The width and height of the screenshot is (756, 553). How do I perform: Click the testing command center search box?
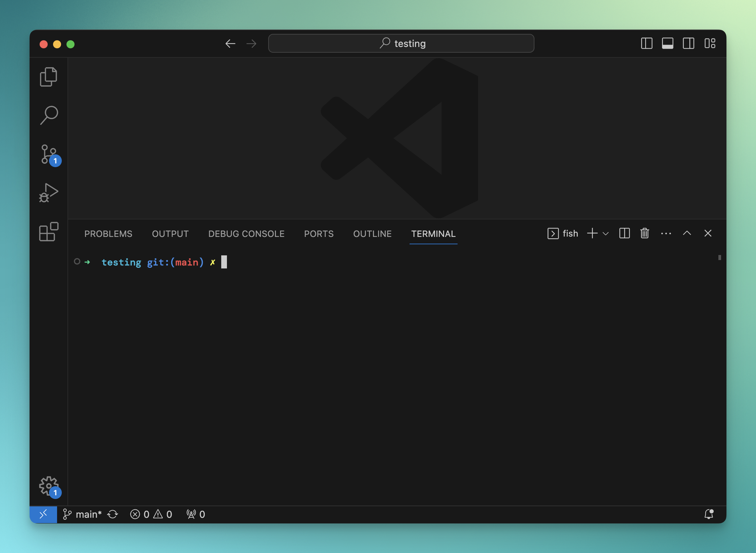[x=401, y=43]
